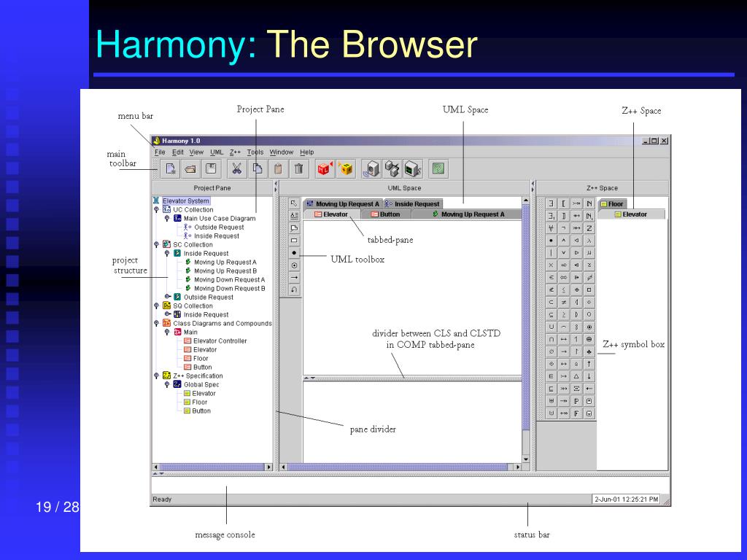This screenshot has height=560, width=747.
Task: Select the text label tool in UML toolbox
Action: [x=294, y=216]
